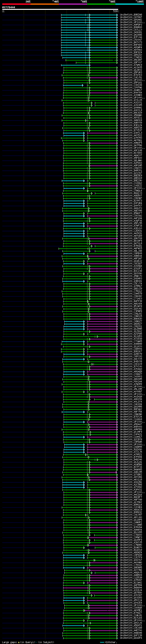Image resolution: width=146 pixels, height=644 pixels.
Task: Select hit UniRef100_A5C6M7
Action: [x=131, y=60]
